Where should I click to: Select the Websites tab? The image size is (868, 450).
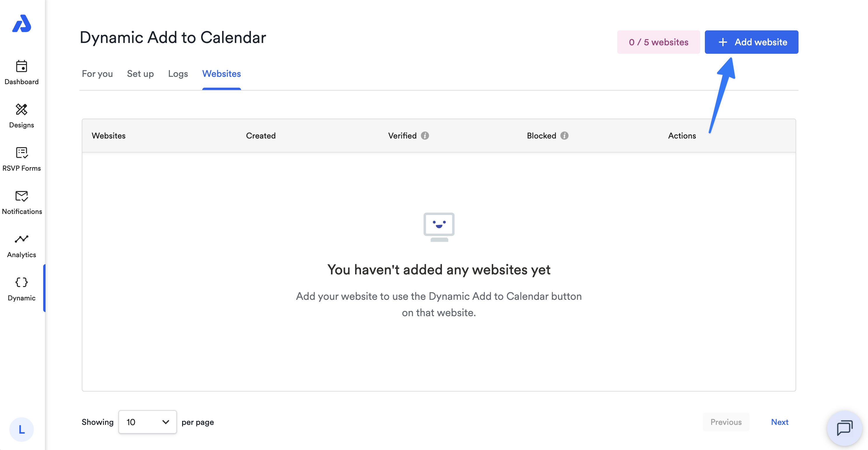(x=222, y=74)
